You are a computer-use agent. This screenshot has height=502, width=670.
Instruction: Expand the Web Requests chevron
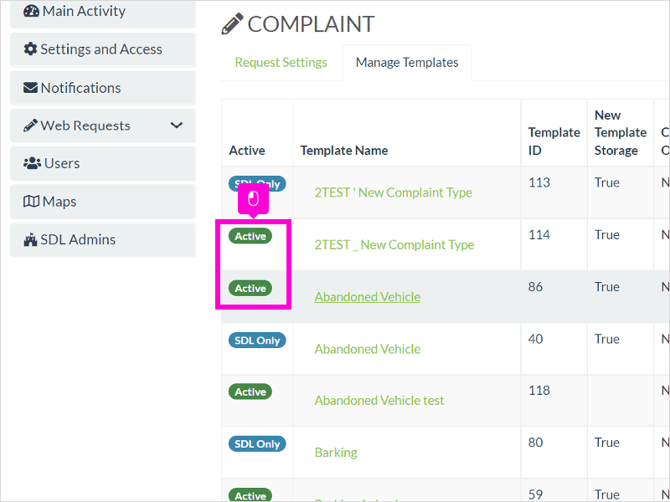tap(176, 125)
